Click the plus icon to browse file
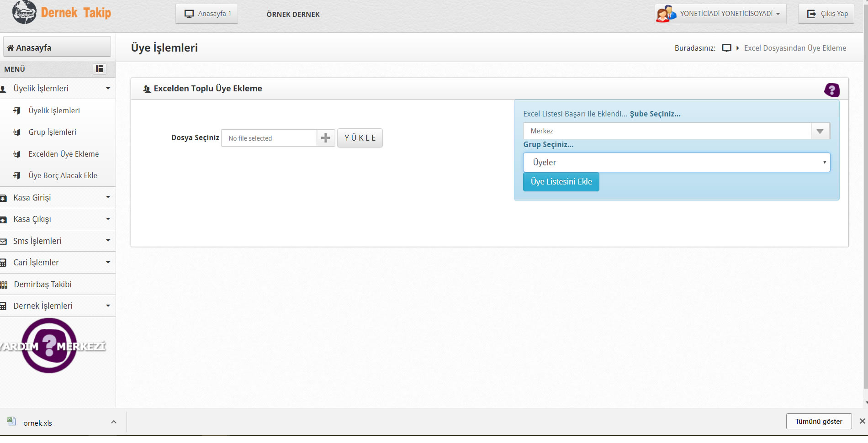The width and height of the screenshot is (868, 443). (x=326, y=138)
